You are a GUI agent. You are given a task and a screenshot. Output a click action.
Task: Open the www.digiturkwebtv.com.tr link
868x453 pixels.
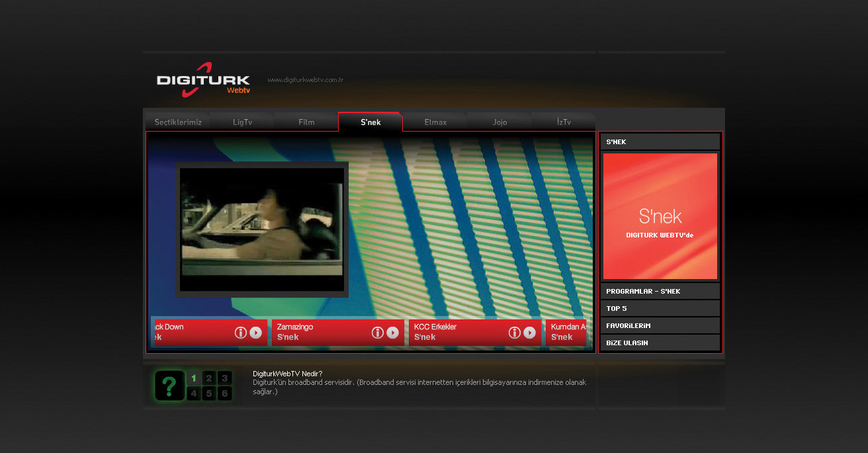click(305, 80)
